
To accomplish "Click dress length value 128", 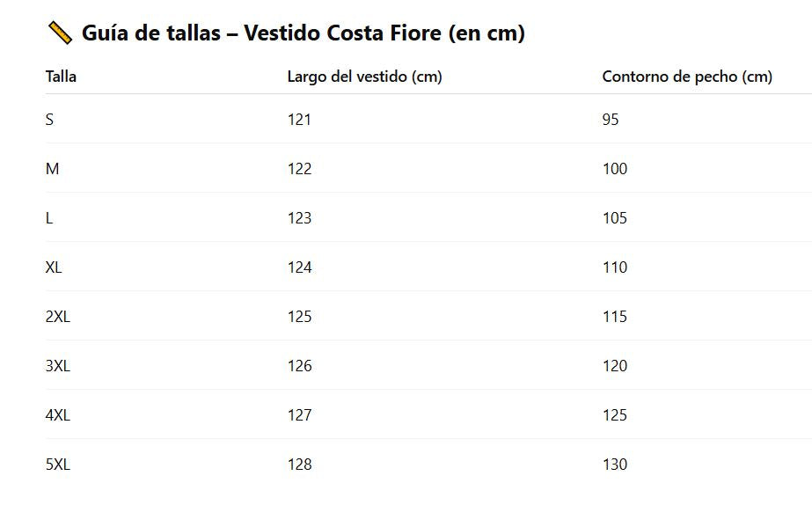I will click(299, 465).
